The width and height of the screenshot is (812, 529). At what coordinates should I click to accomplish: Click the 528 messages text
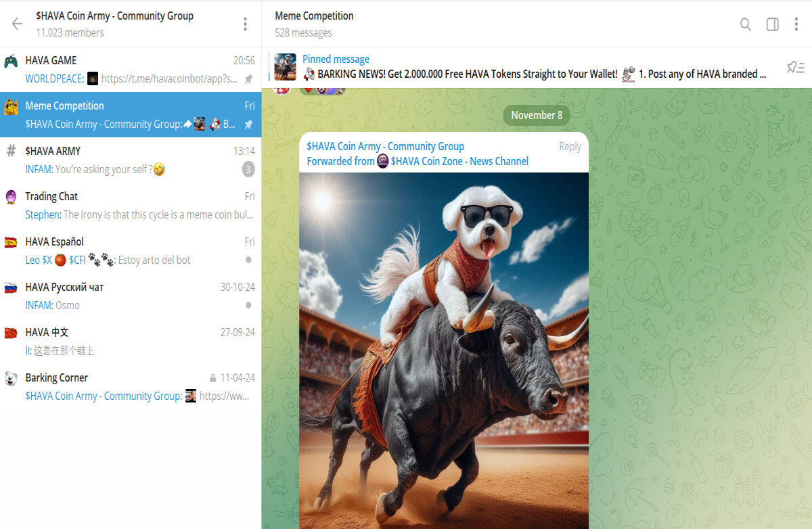point(303,32)
